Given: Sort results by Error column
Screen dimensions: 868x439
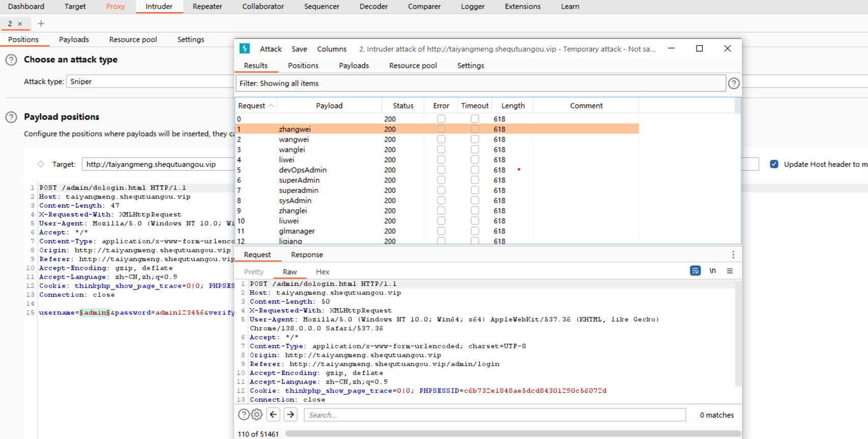Looking at the screenshot, I should coord(441,105).
